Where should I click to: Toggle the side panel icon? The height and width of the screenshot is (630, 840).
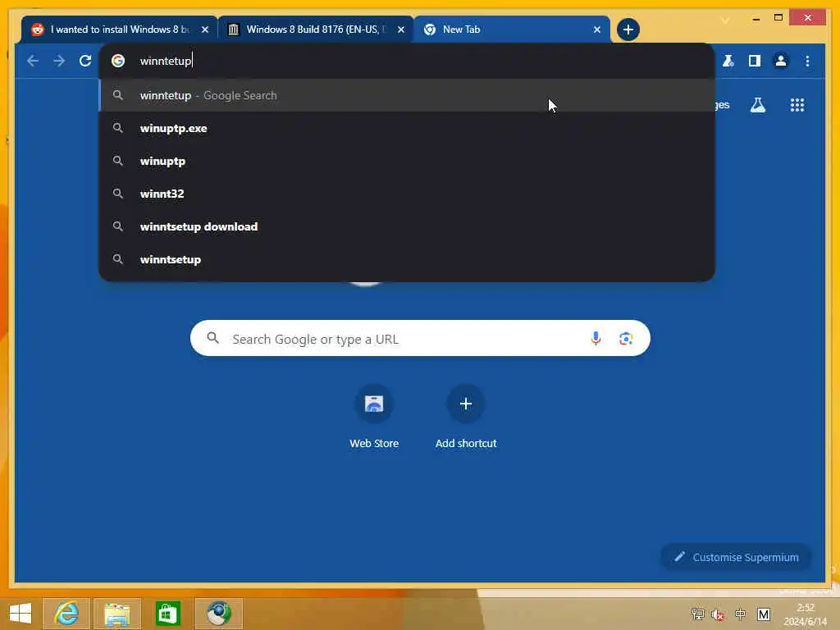[x=755, y=61]
